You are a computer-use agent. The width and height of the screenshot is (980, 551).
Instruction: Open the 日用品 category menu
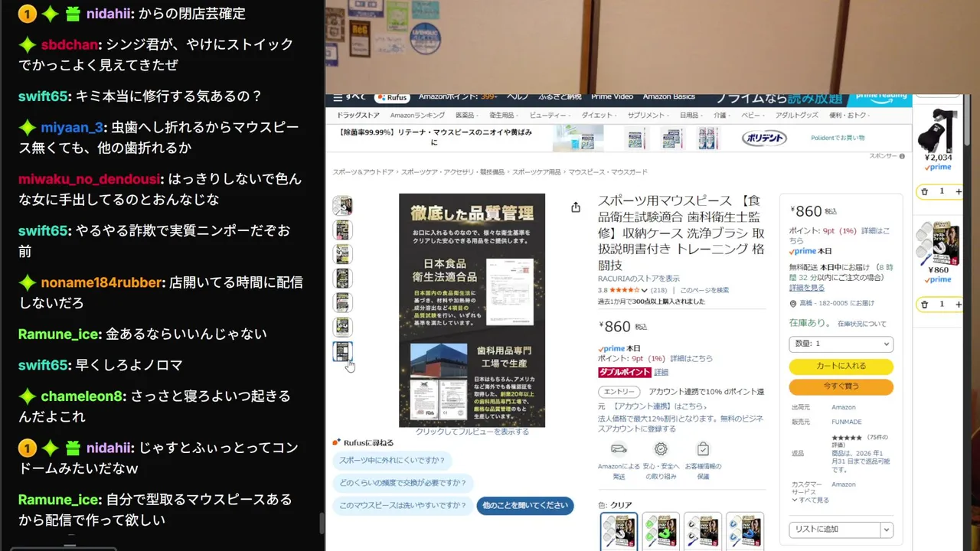coord(690,115)
